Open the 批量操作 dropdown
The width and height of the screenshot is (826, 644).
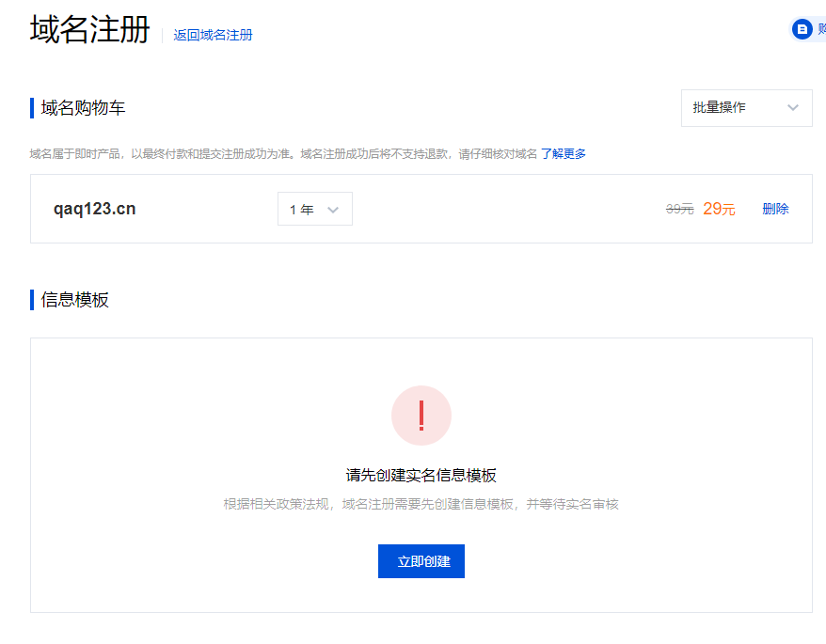coord(746,108)
